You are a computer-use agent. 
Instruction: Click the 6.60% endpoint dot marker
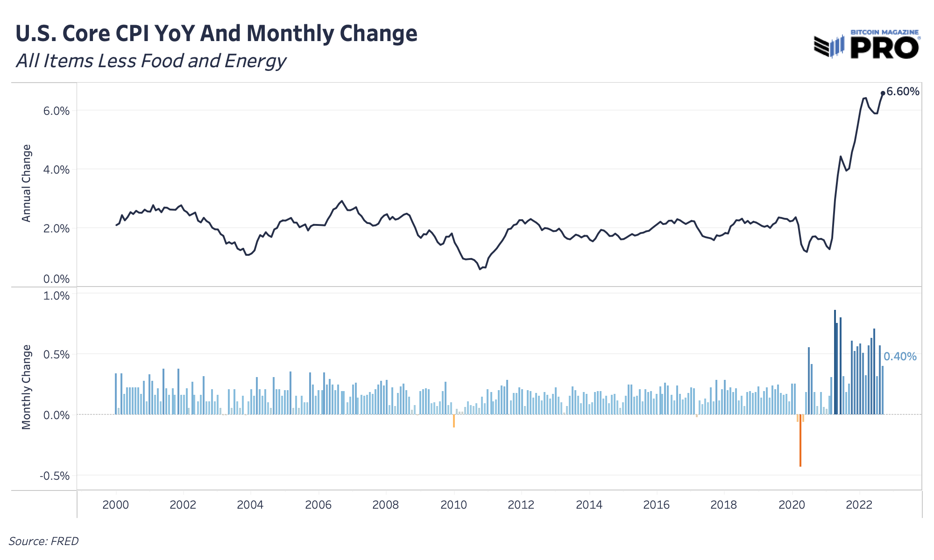883,93
